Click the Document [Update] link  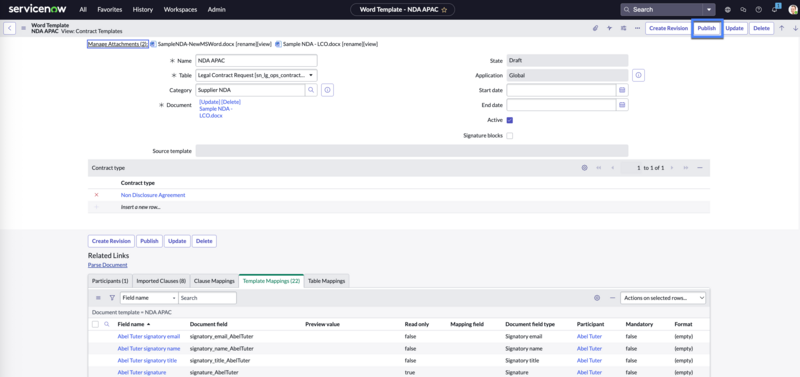point(209,102)
